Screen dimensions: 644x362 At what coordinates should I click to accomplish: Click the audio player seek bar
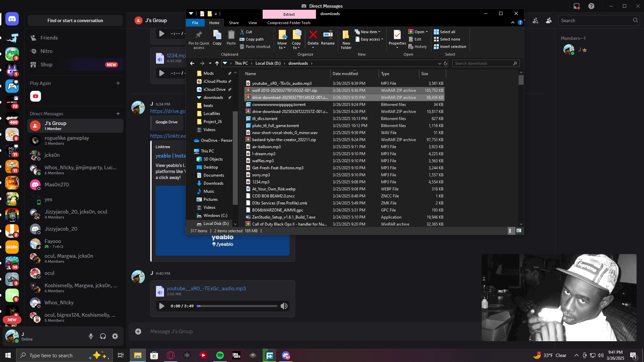coord(237,306)
